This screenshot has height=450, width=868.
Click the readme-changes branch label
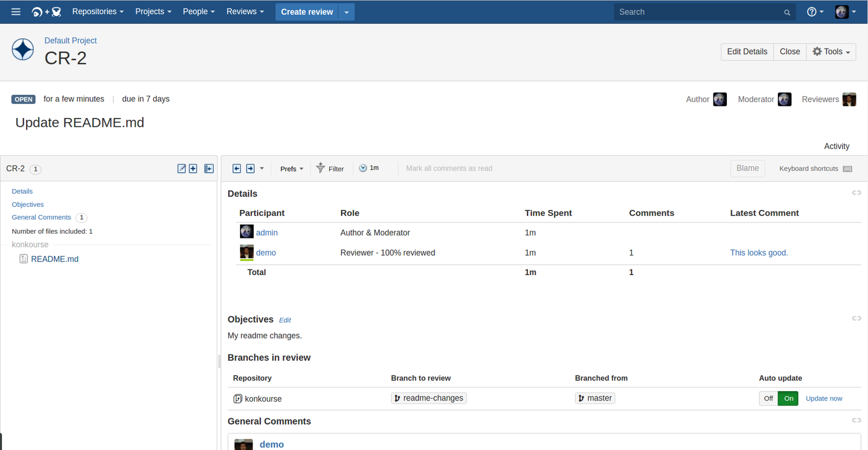(429, 398)
